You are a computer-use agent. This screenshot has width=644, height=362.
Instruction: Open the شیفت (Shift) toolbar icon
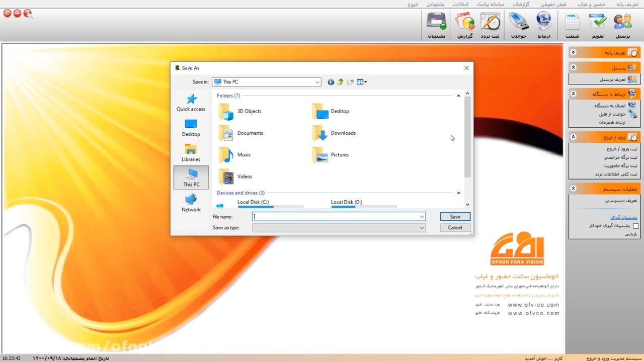[x=572, y=26]
